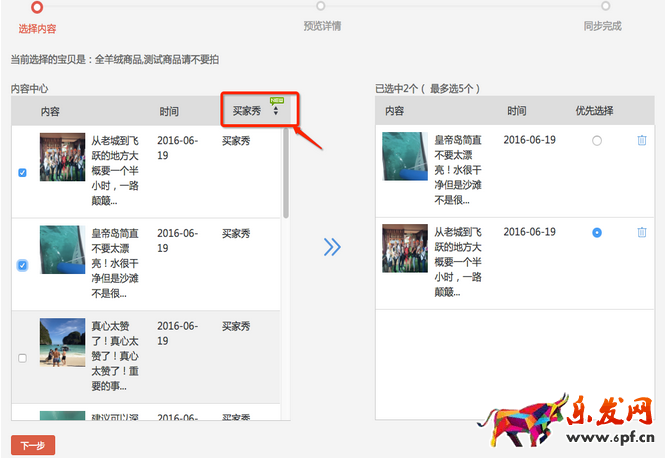Click the 内容中心 heading
This screenshot has width=665, height=458.
tap(30, 89)
